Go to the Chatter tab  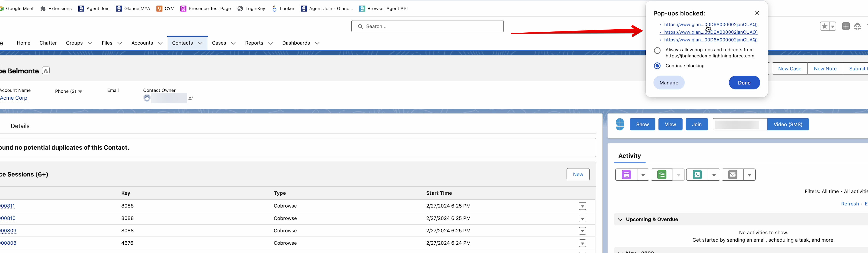pyautogui.click(x=48, y=43)
